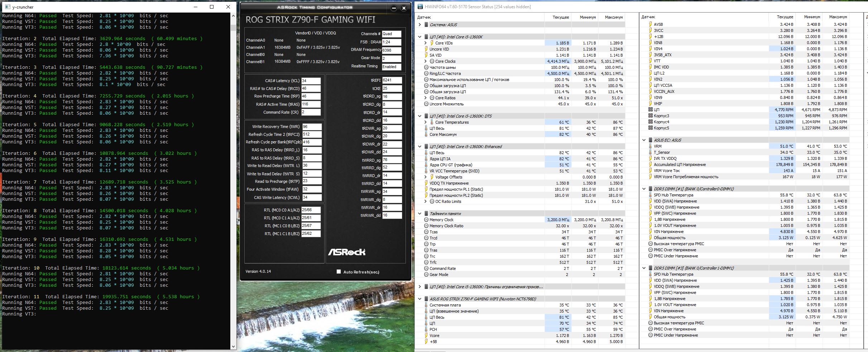Click the T_Sensor thermometer icon
This screenshot has width=868, height=352.
[x=651, y=152]
